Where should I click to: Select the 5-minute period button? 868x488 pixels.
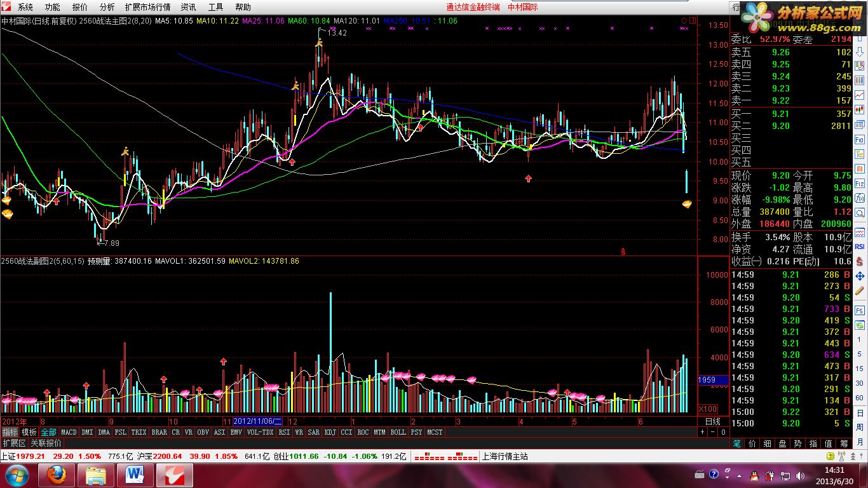point(859,354)
